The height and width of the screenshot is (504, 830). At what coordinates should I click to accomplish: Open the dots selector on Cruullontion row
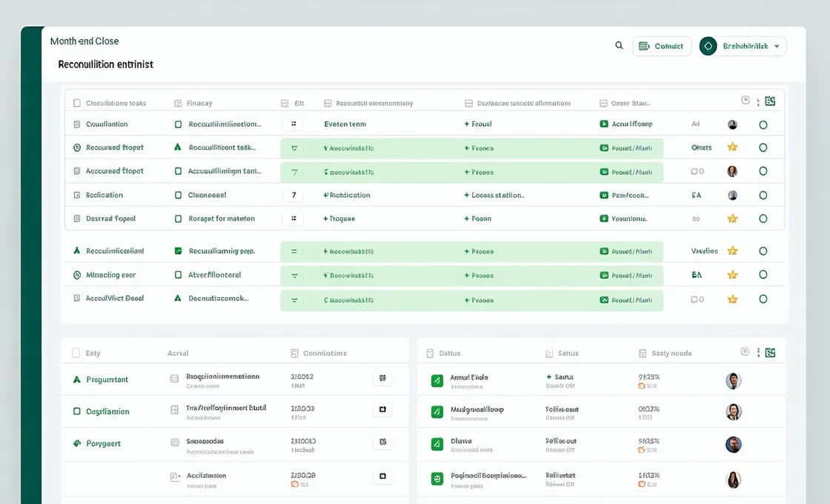coord(293,124)
